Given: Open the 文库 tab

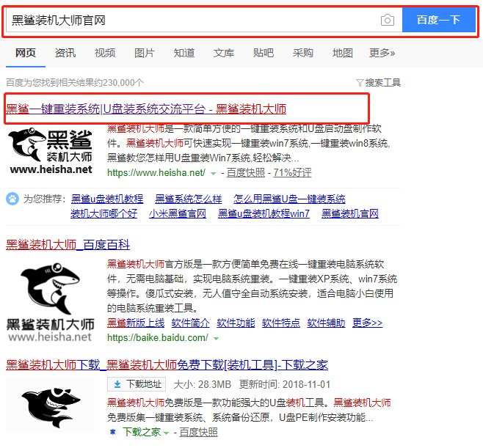Looking at the screenshot, I should point(224,53).
